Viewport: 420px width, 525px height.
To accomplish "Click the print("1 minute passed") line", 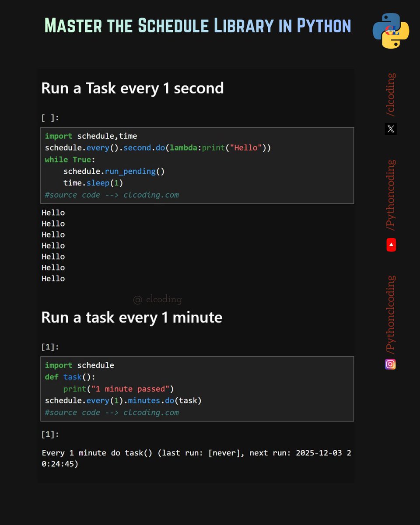I will coord(119,389).
